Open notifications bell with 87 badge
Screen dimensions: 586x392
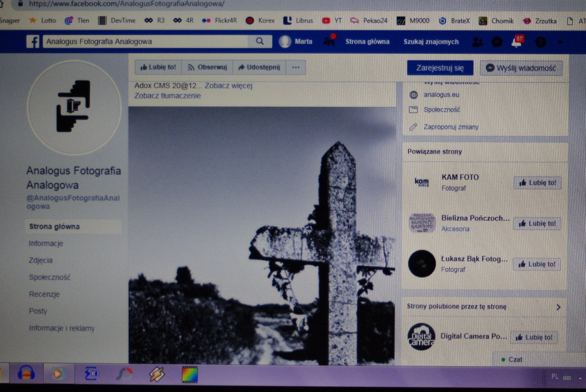(517, 42)
